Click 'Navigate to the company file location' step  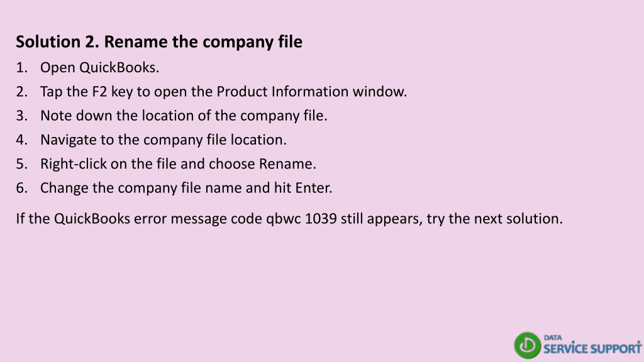163,140
